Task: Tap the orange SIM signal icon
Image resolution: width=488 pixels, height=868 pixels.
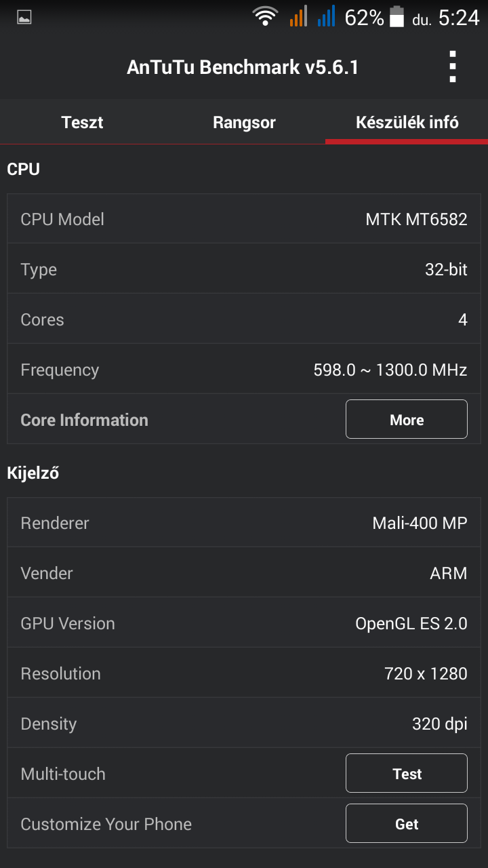Action: pyautogui.click(x=298, y=16)
